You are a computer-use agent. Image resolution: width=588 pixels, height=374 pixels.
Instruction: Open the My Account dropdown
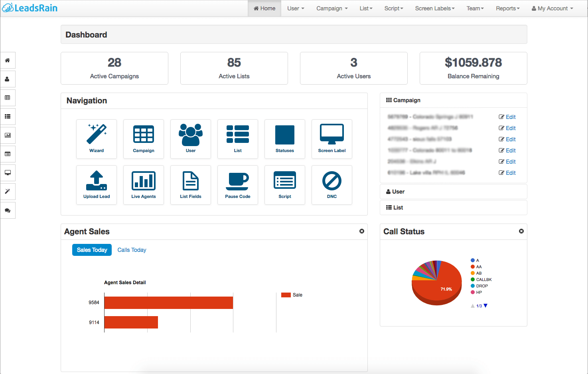[552, 8]
